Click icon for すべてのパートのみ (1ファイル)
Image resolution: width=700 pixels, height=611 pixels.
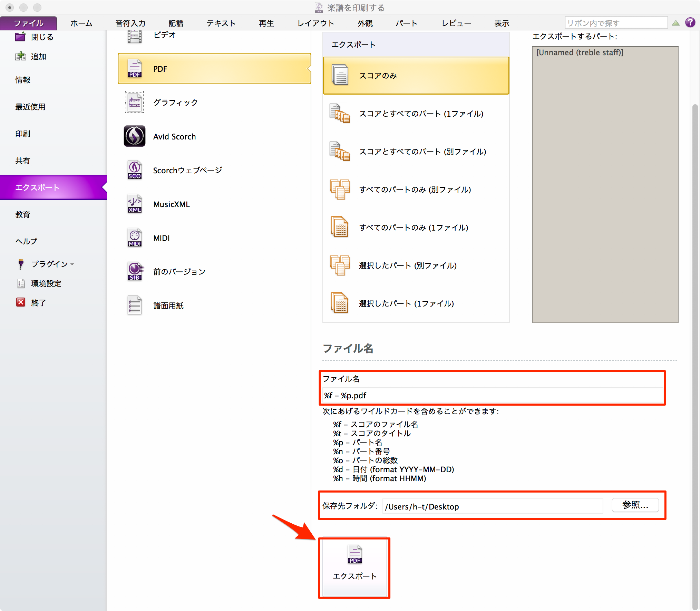point(340,227)
